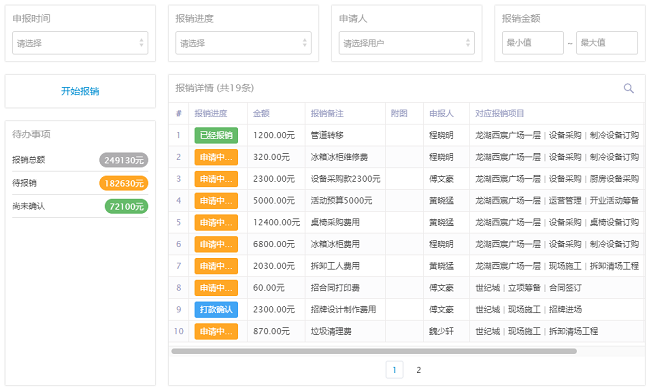Click the 申请中 tag in row 8

(216, 288)
